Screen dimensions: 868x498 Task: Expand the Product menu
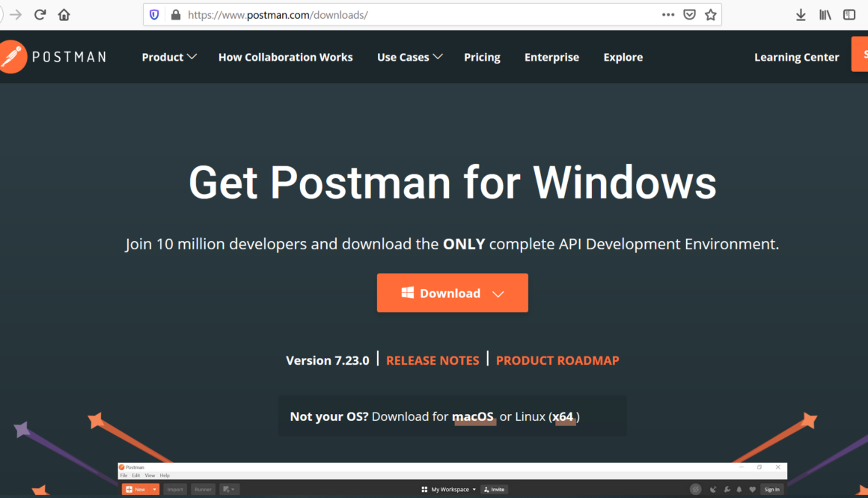coord(169,57)
